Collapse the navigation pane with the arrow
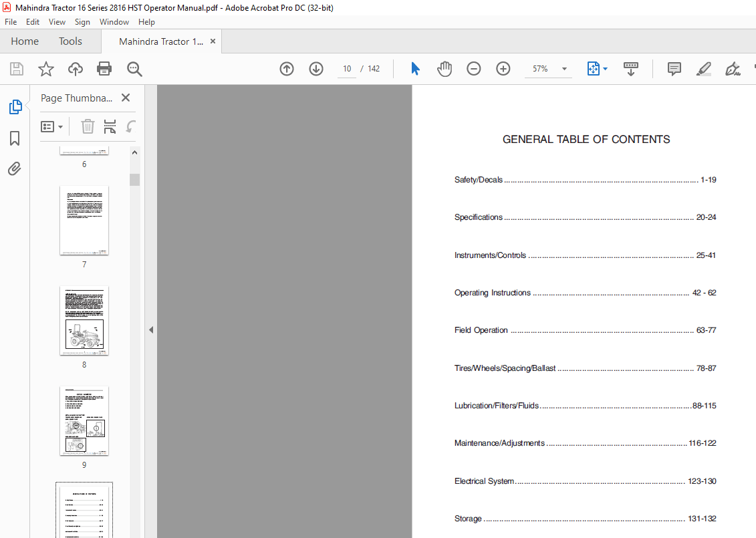Viewport: 756px width, 538px height. click(151, 329)
